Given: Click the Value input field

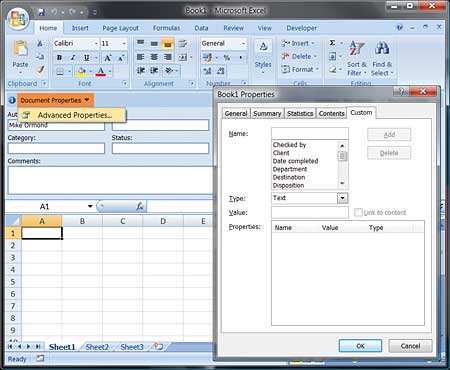Looking at the screenshot, I should [310, 212].
